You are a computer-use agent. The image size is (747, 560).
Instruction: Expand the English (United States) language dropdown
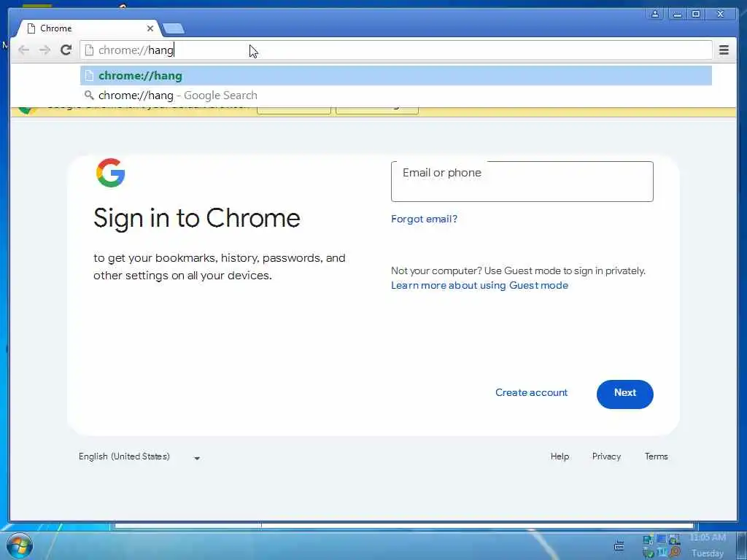point(139,456)
